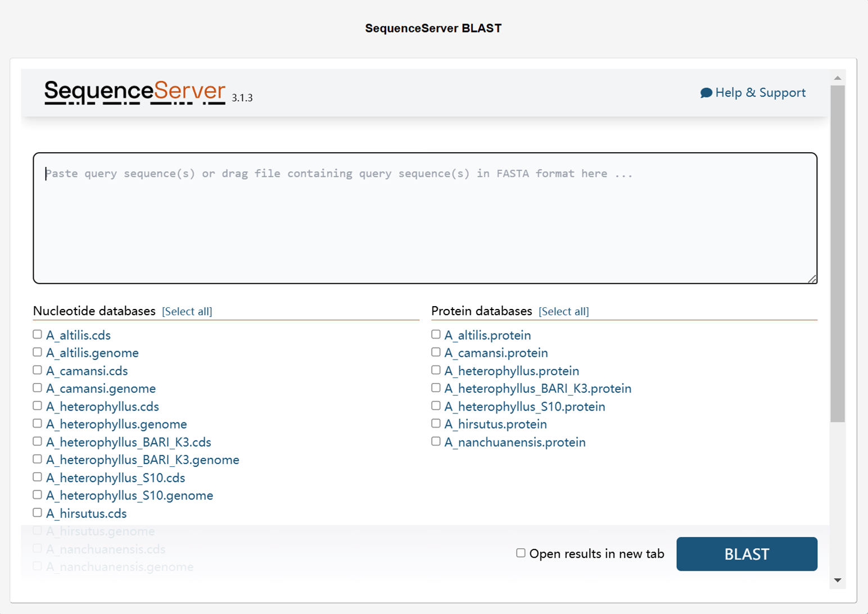Check A_nanchuanensis.protein database
The image size is (868, 614).
436,442
